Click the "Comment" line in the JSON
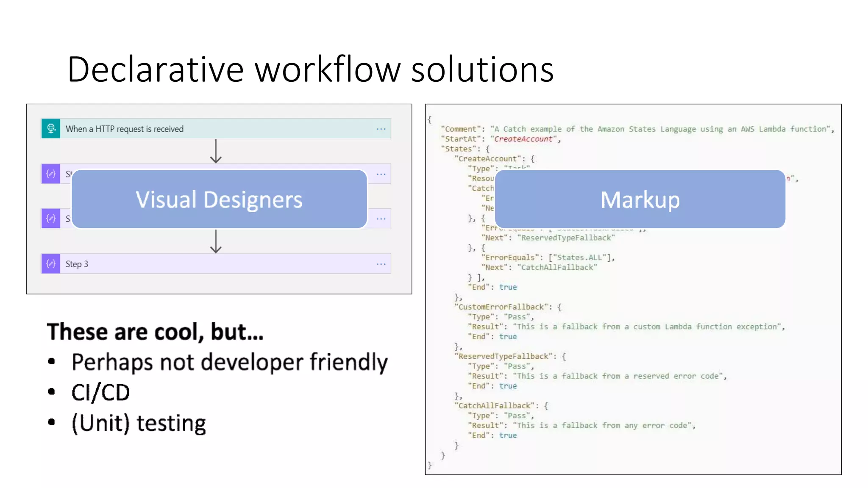Screen dimensions: 868x488 coord(638,129)
